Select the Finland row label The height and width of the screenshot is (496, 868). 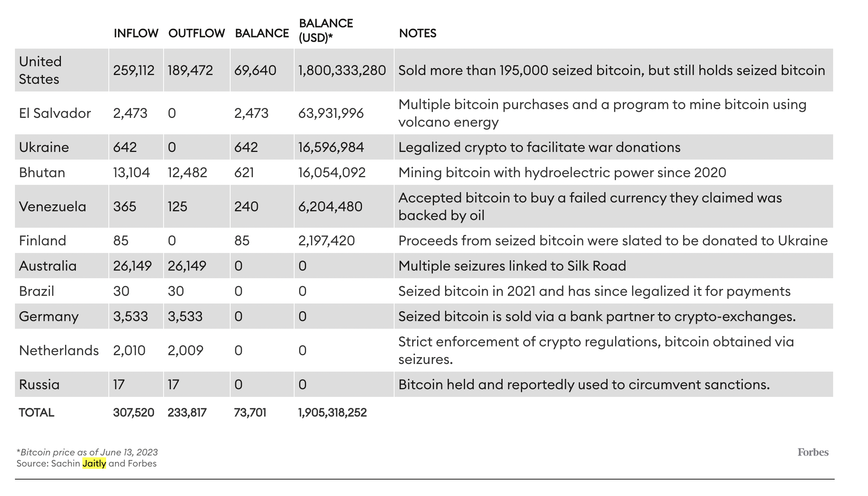(x=43, y=241)
